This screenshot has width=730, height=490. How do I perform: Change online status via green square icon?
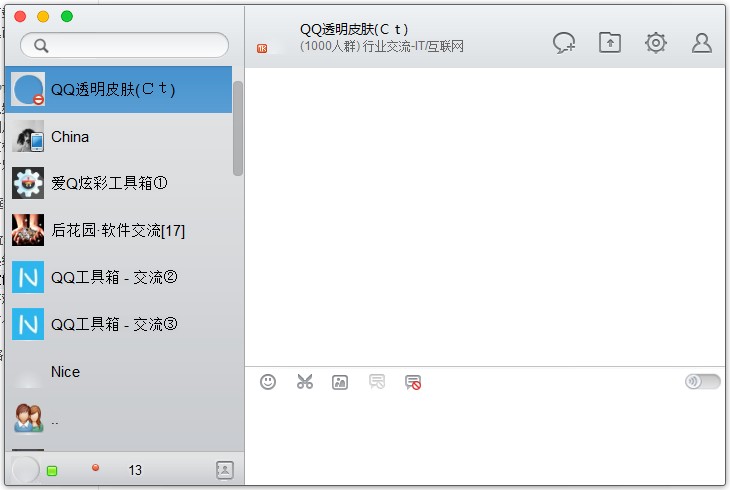(52, 470)
